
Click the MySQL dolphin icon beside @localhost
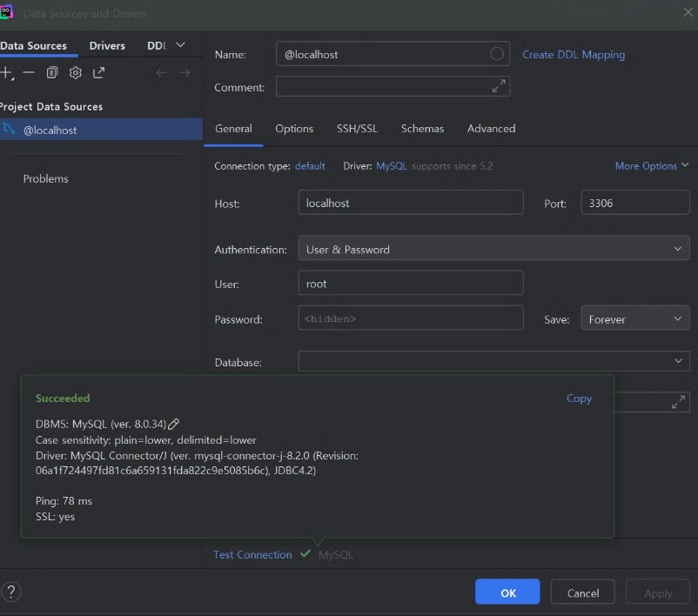(9, 130)
